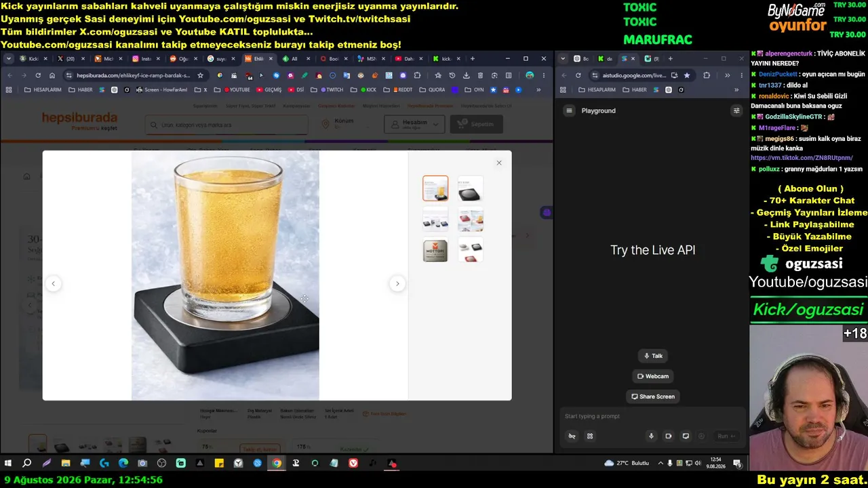Open the QUORA bookmark folder
Viewport: 868px width, 488px height.
click(x=432, y=89)
